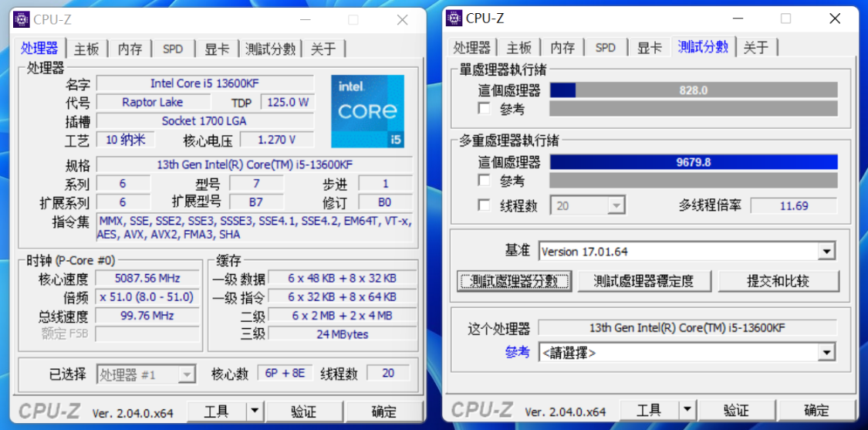868x430 pixels.
Task: Click 验证 button in right window
Action: pyautogui.click(x=736, y=411)
